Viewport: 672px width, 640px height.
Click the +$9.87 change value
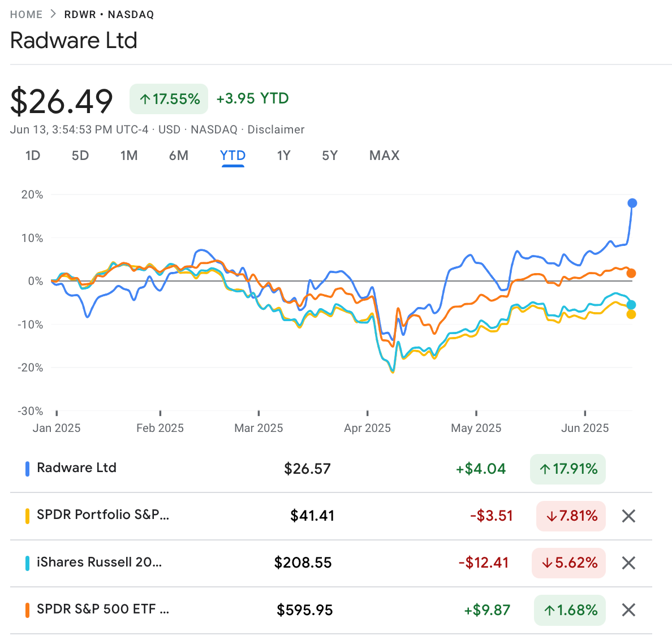(487, 610)
